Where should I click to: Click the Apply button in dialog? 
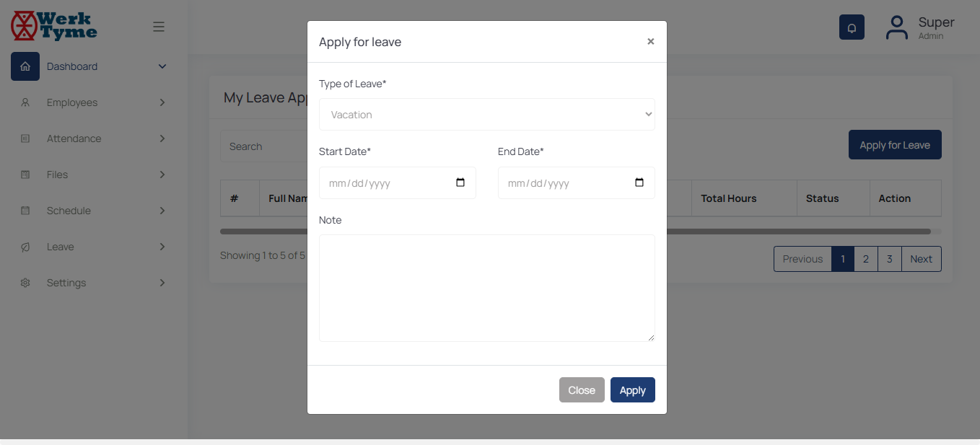[632, 390]
